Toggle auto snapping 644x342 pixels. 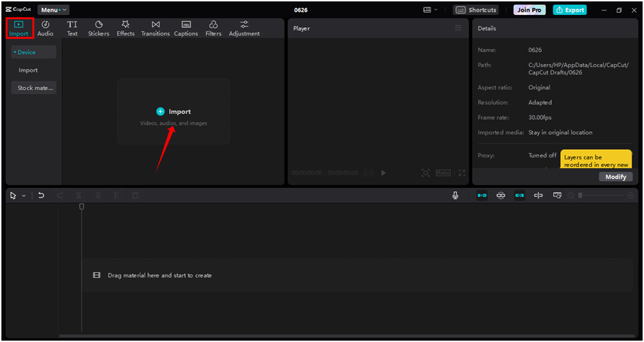point(501,196)
